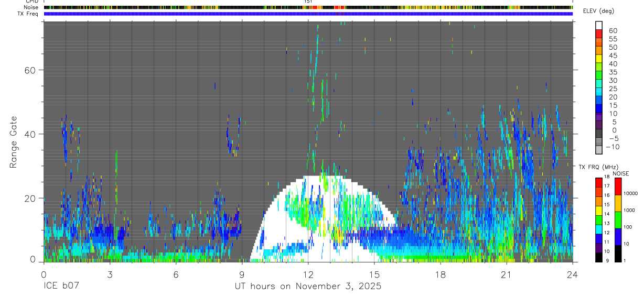
Task: Click the '6' tick label on the time axis
Action: tap(176, 274)
